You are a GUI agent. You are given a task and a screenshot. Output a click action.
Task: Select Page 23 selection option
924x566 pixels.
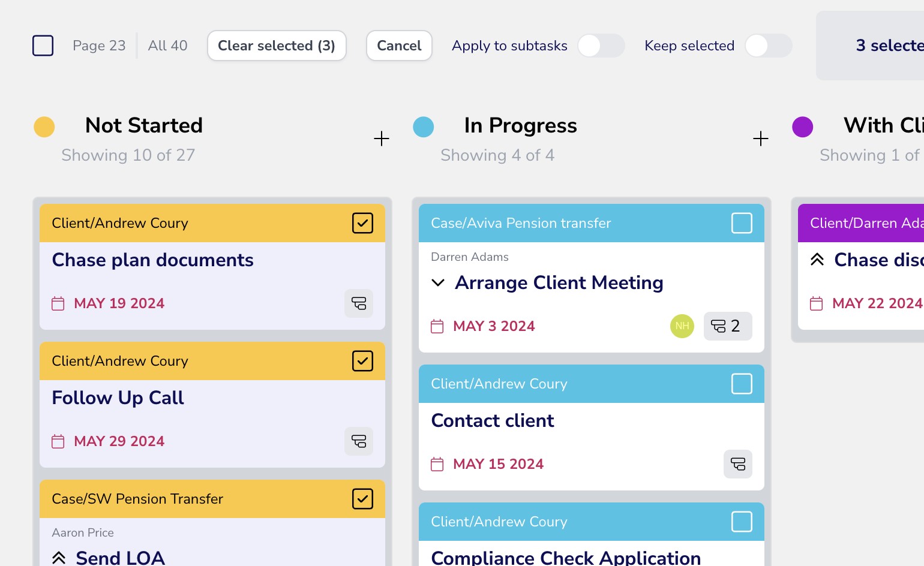point(99,46)
